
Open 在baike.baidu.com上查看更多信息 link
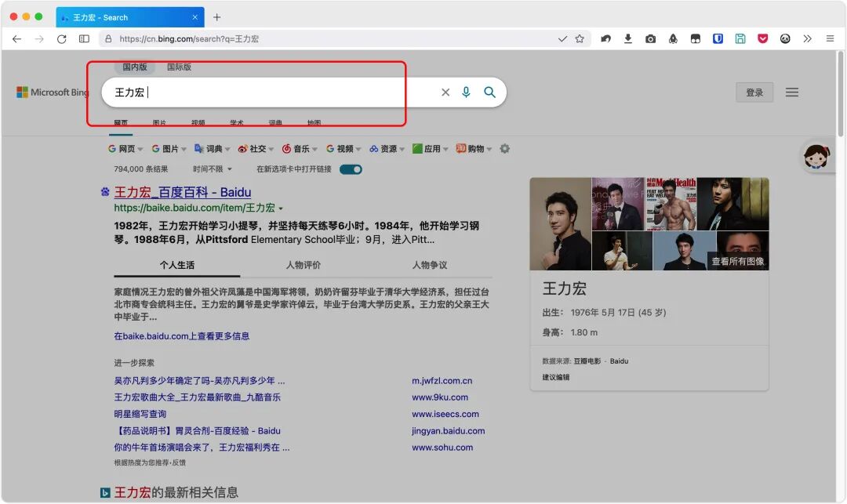pos(181,336)
